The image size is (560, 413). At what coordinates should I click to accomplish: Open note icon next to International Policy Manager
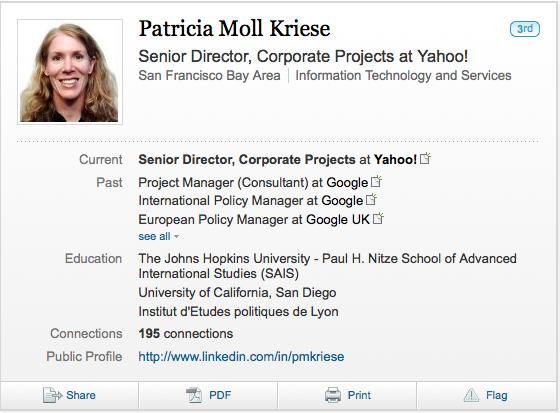[x=371, y=199]
